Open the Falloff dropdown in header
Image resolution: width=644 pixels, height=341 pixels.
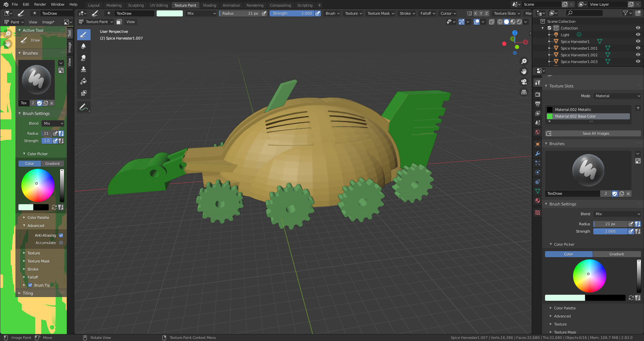pos(428,13)
